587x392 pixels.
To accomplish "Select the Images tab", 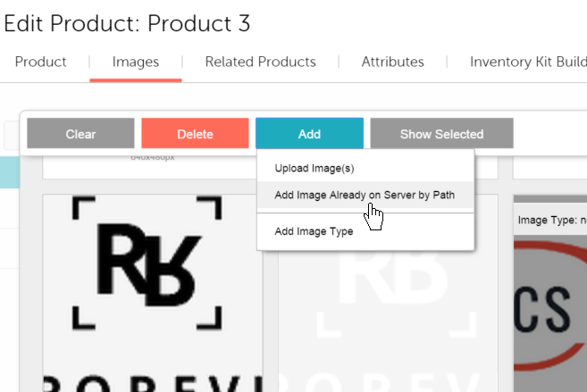I will 136,62.
